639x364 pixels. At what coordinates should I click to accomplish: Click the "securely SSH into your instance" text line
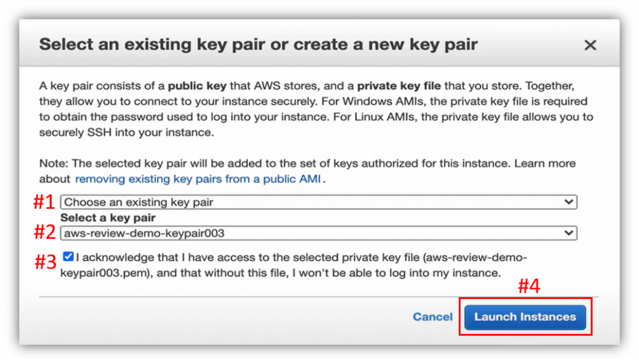tap(127, 132)
